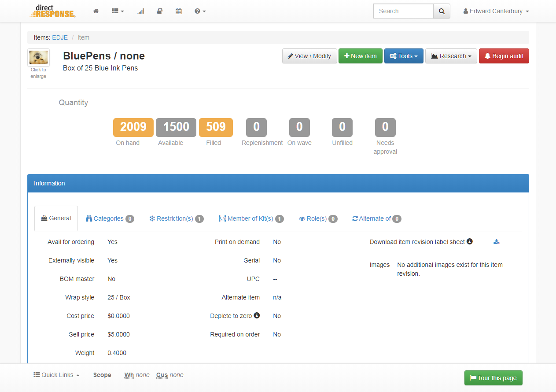Click info icon beside label sheet text

tap(470, 241)
